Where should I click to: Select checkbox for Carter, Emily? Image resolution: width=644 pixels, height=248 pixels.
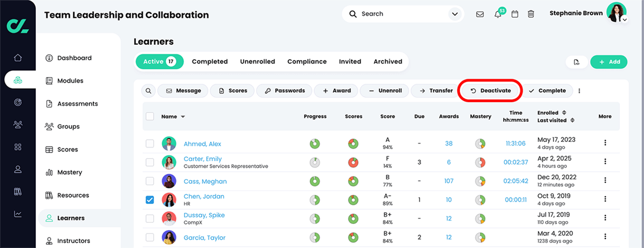click(150, 162)
